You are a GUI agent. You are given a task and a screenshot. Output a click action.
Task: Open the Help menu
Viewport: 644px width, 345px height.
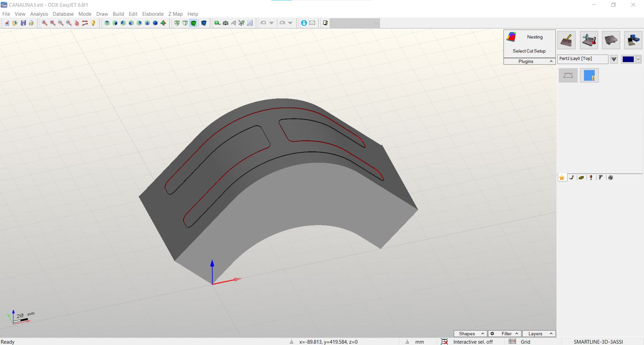click(x=193, y=14)
